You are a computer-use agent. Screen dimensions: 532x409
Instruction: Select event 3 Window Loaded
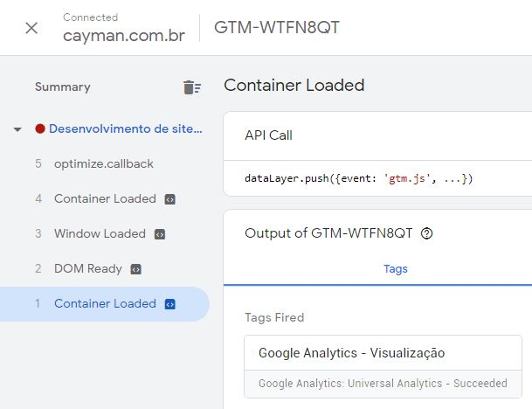coord(103,234)
